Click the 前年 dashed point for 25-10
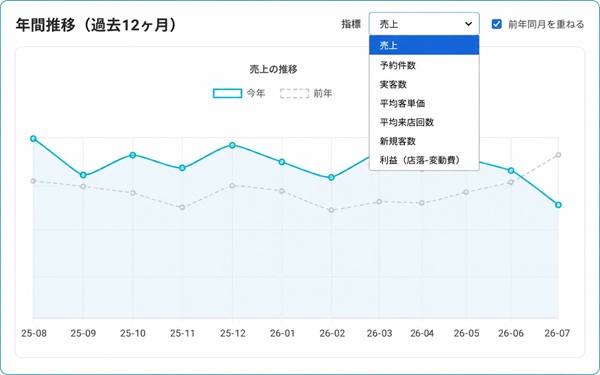Screen dimensions: 600x375 point(133,193)
